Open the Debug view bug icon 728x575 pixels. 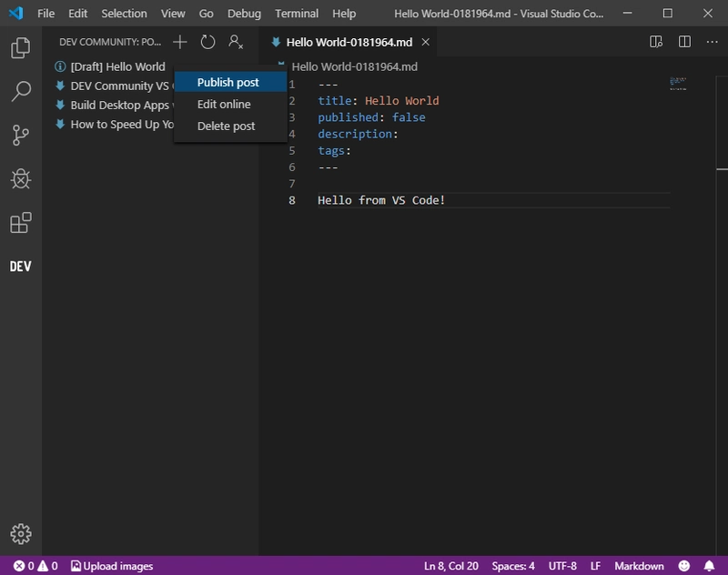(20, 178)
